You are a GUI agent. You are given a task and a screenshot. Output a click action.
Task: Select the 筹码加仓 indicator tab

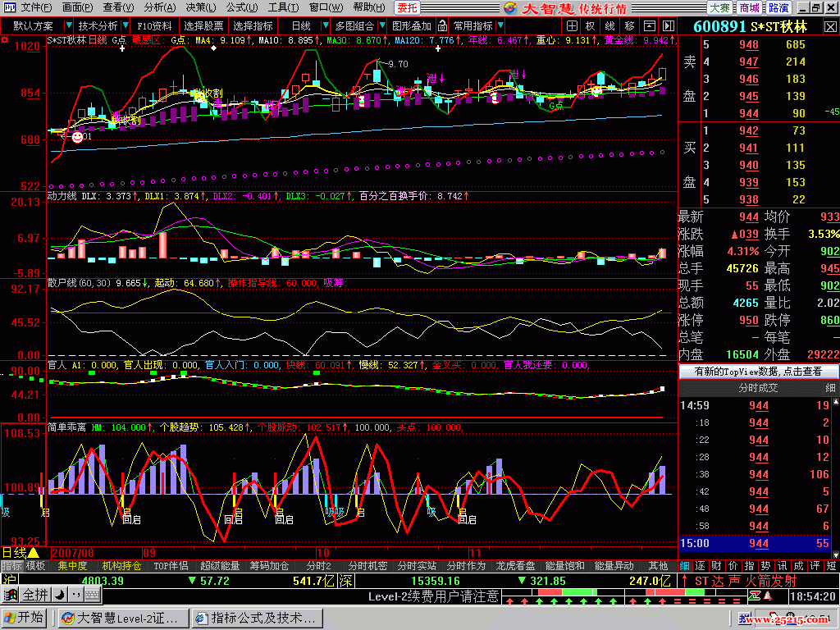click(269, 566)
